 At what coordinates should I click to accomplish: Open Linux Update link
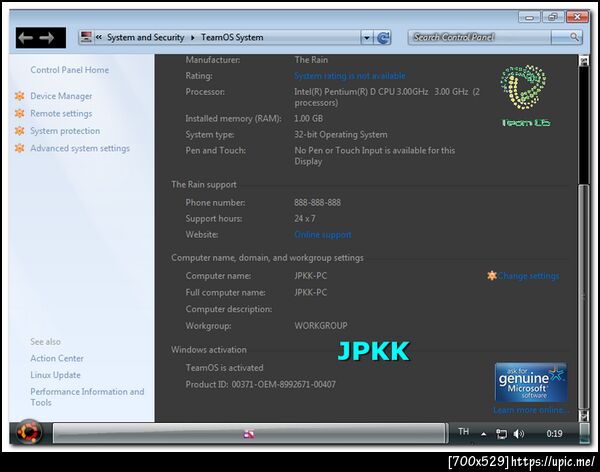[55, 375]
